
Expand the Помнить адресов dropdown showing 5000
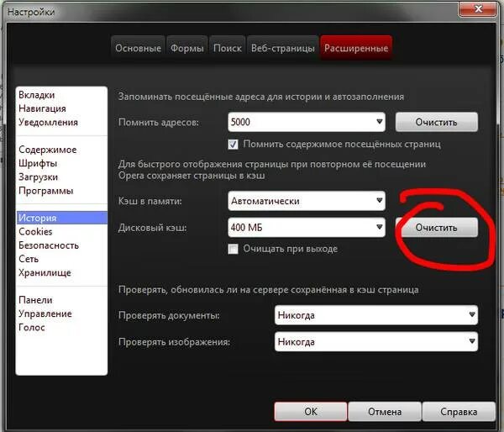pos(307,122)
